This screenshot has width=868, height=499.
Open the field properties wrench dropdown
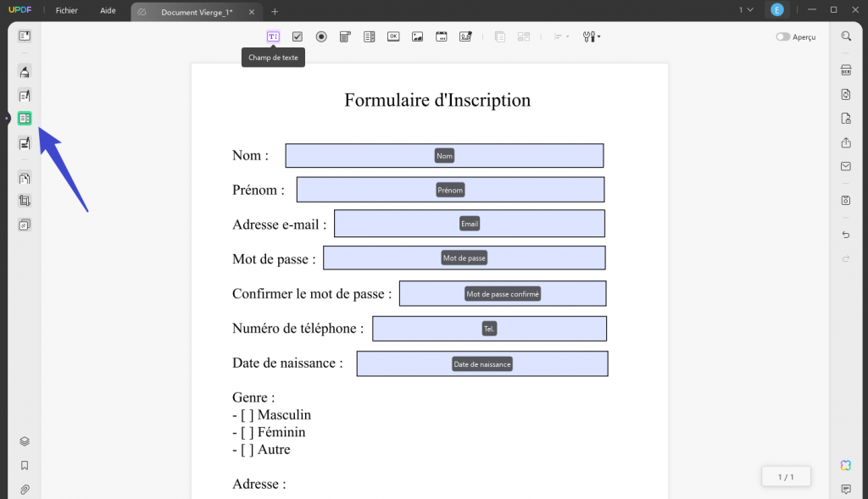click(x=591, y=36)
